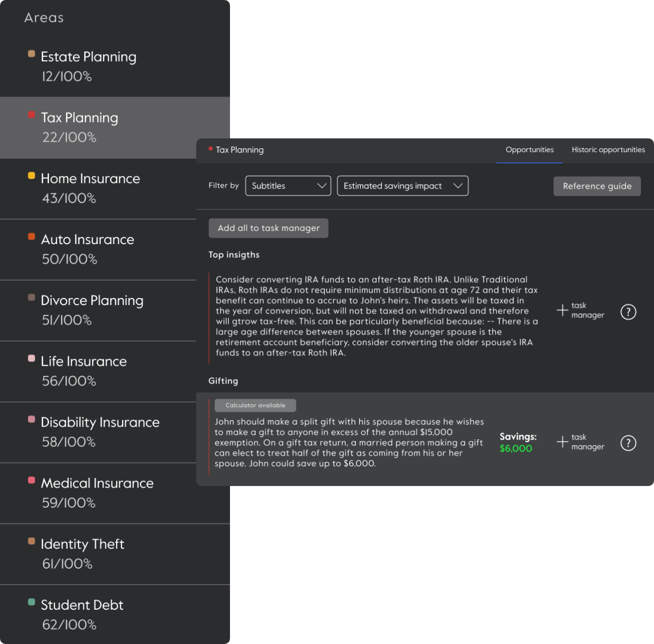Click the pink Life Insurance marker
The width and height of the screenshot is (654, 644).
click(x=32, y=359)
